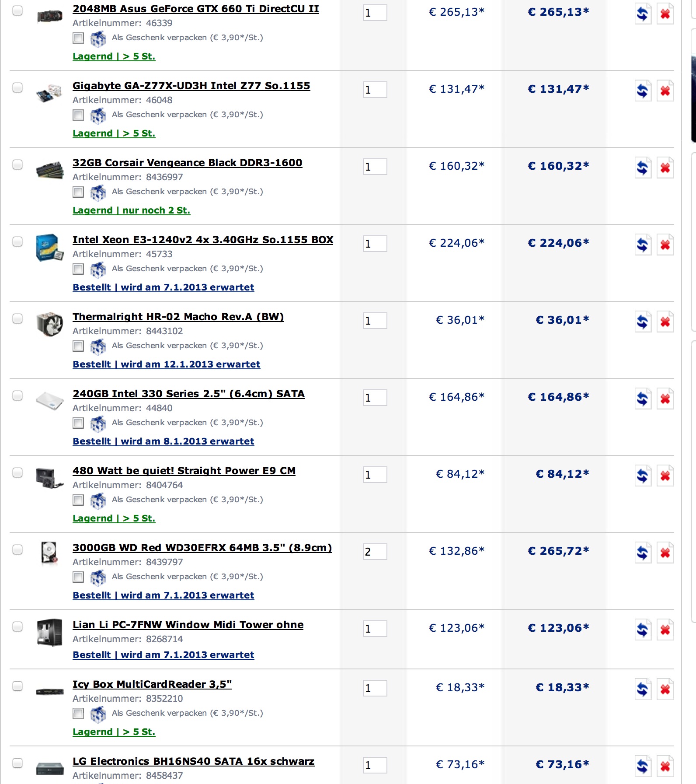Click Thermalright cooler product thumbnail
The image size is (696, 784).
tap(49, 325)
